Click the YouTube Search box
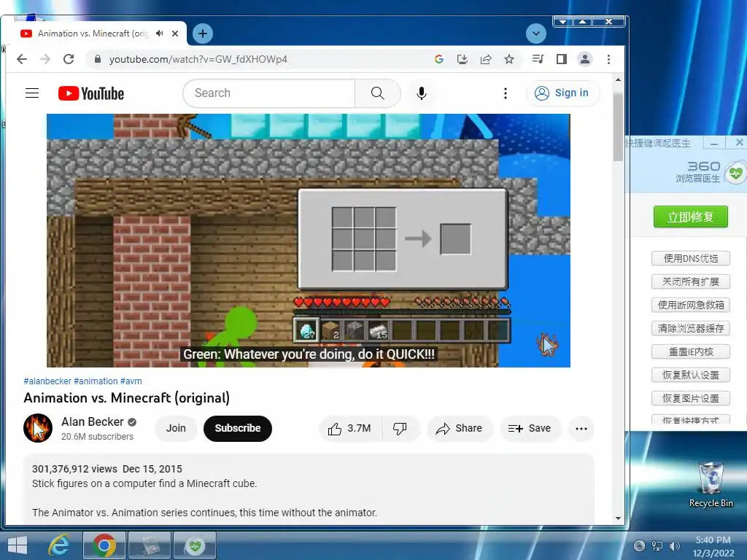This screenshot has height=560, width=747. tap(269, 93)
